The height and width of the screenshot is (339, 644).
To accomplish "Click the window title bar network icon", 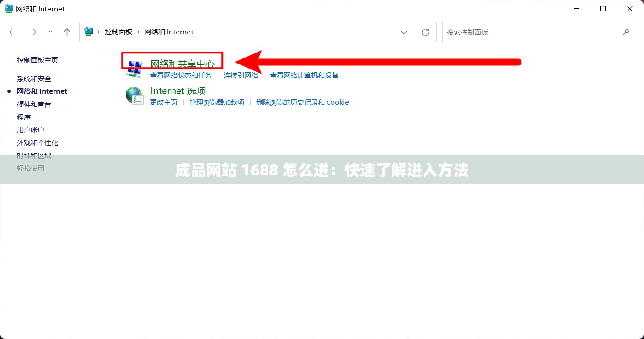I will tap(9, 9).
